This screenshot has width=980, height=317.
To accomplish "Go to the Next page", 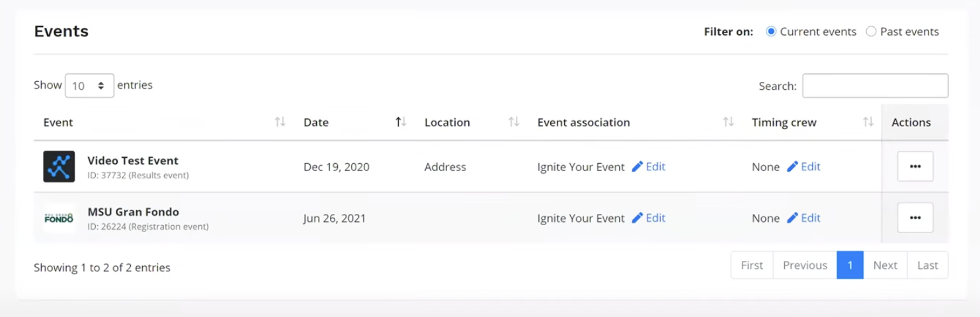I will (885, 265).
